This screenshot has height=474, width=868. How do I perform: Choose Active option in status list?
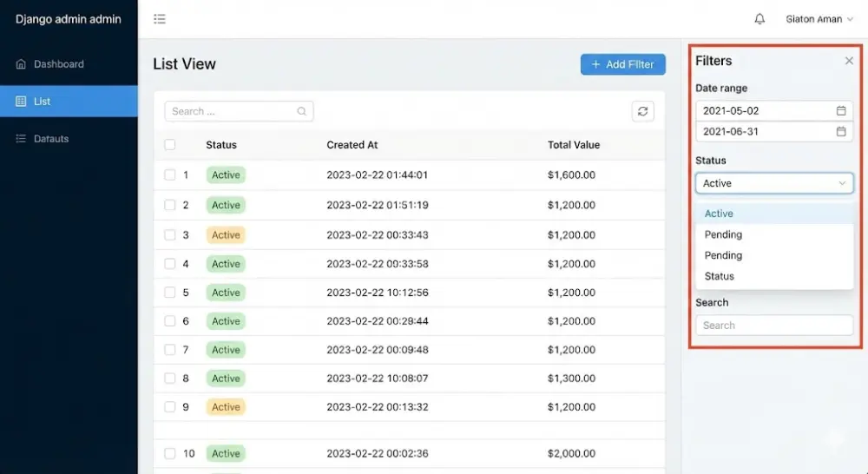[x=774, y=214]
